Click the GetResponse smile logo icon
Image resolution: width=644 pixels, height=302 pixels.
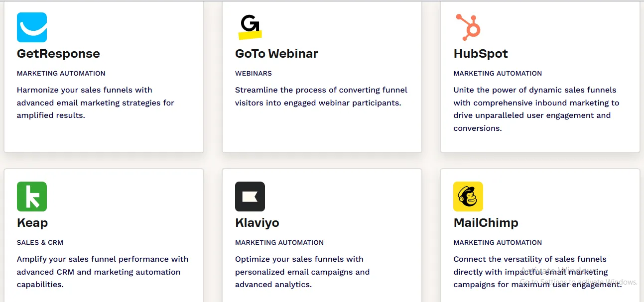tap(32, 27)
